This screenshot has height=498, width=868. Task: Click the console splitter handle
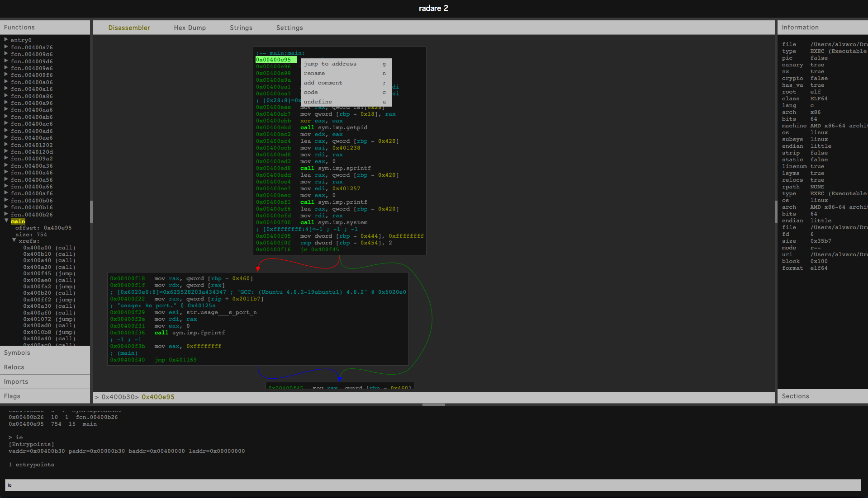coord(433,405)
